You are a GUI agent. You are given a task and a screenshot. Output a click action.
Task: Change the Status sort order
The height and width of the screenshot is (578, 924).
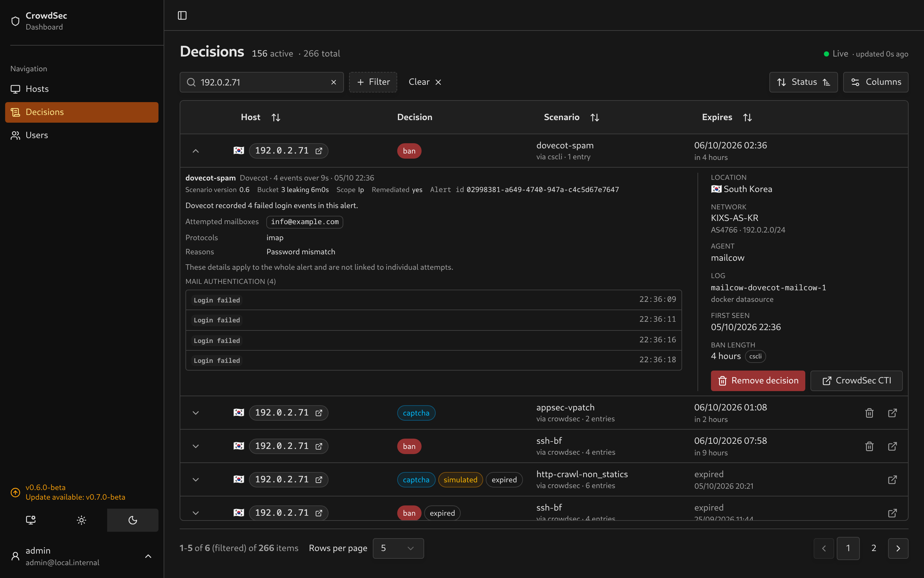(x=803, y=82)
